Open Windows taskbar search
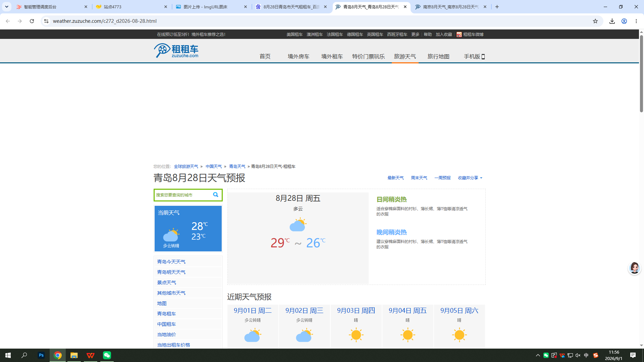 (x=24, y=355)
